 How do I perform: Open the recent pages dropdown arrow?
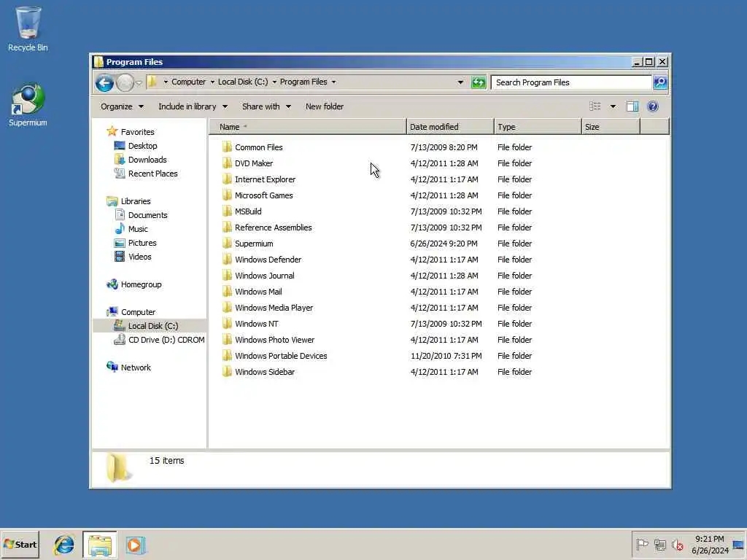tap(139, 83)
